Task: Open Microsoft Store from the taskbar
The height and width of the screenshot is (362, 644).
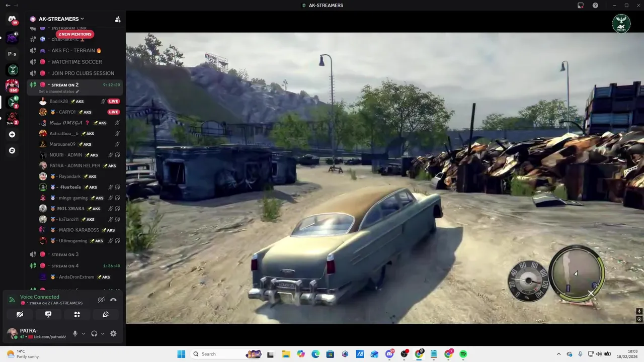Action: coord(330,354)
